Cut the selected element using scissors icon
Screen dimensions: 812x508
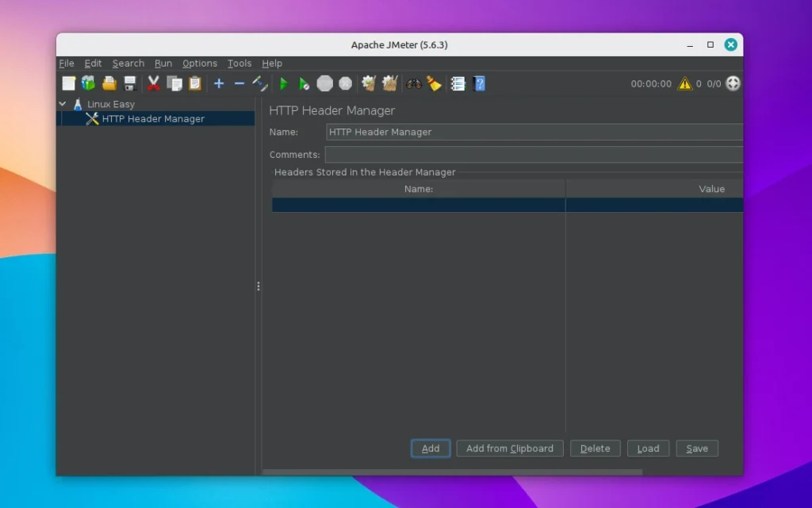pyautogui.click(x=152, y=83)
